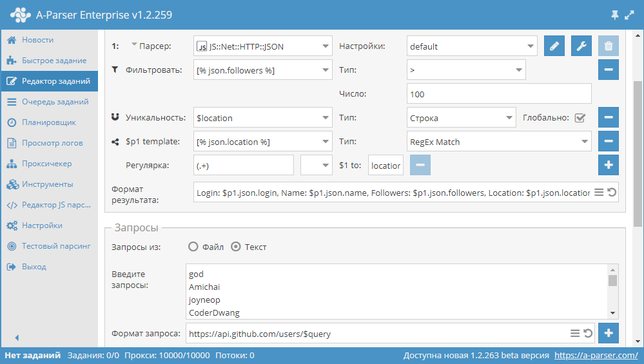
Task: Click the Тестовый парсинг target icon
Action: [x=12, y=246]
